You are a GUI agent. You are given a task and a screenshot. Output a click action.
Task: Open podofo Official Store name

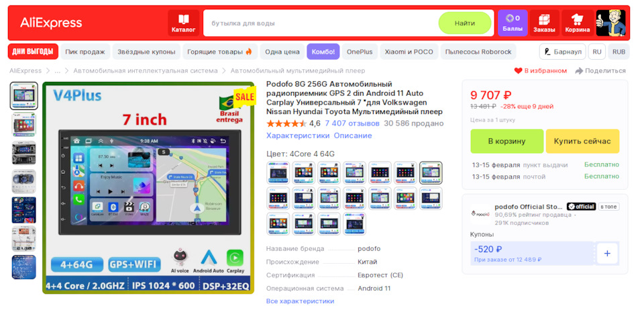coord(529,207)
